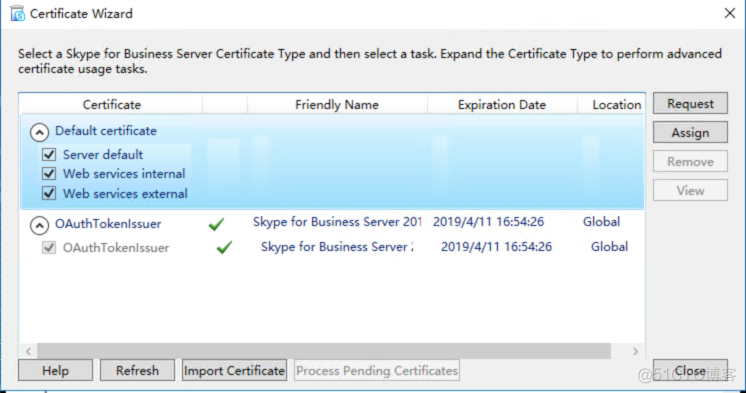This screenshot has width=746, height=393.
Task: Click the friendly name in OAuthTokenIssuer child row
Action: pyautogui.click(x=337, y=246)
